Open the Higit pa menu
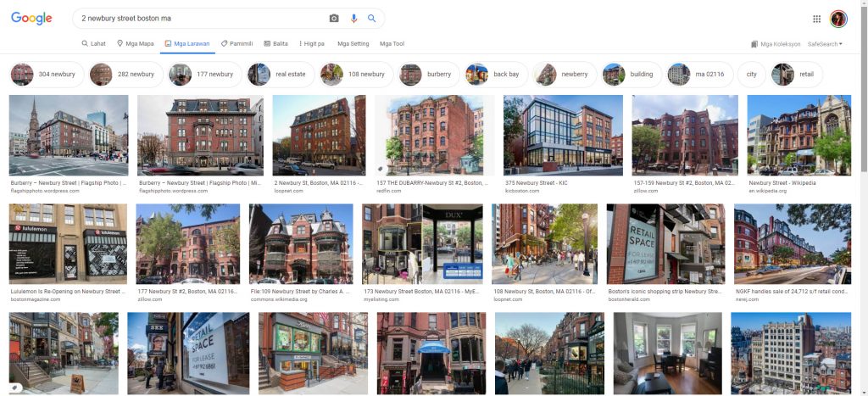This screenshot has height=396, width=868. (x=312, y=44)
